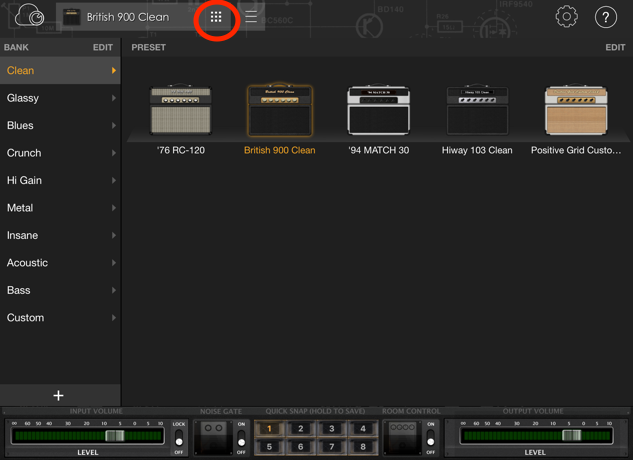The height and width of the screenshot is (460, 633).
Task: Add a new bank with plus button
Action: pos(59,395)
